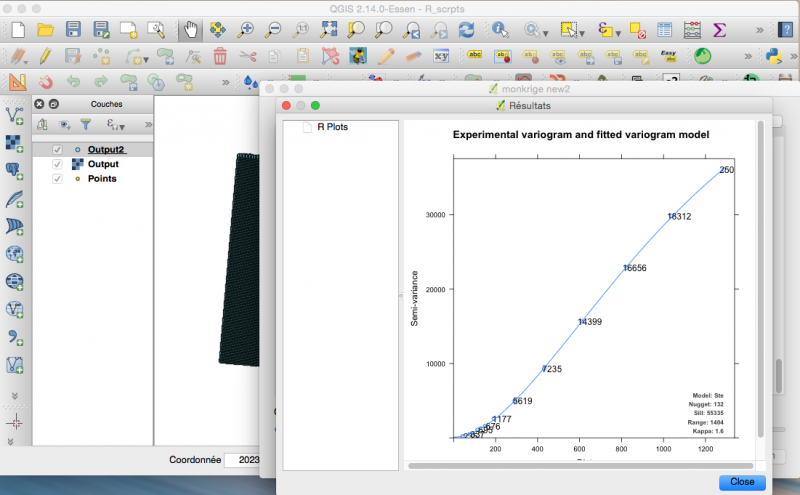Viewport: 800px width, 495px height.
Task: Expand the layers panel toolbar overflow chevron
Action: (x=148, y=125)
